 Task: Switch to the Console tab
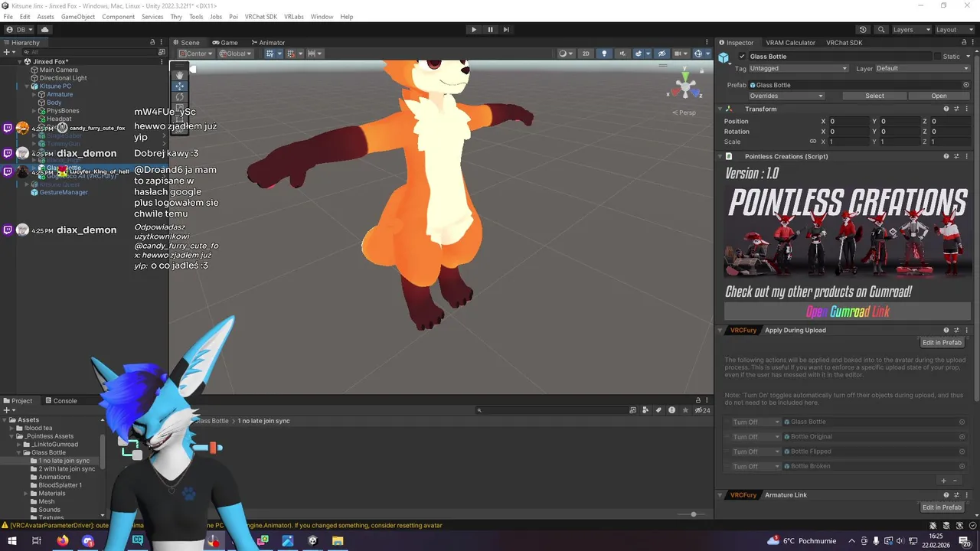(60, 401)
